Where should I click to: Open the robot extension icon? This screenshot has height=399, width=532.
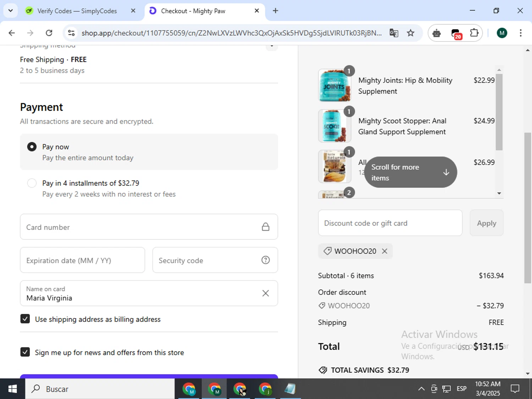[x=437, y=33]
